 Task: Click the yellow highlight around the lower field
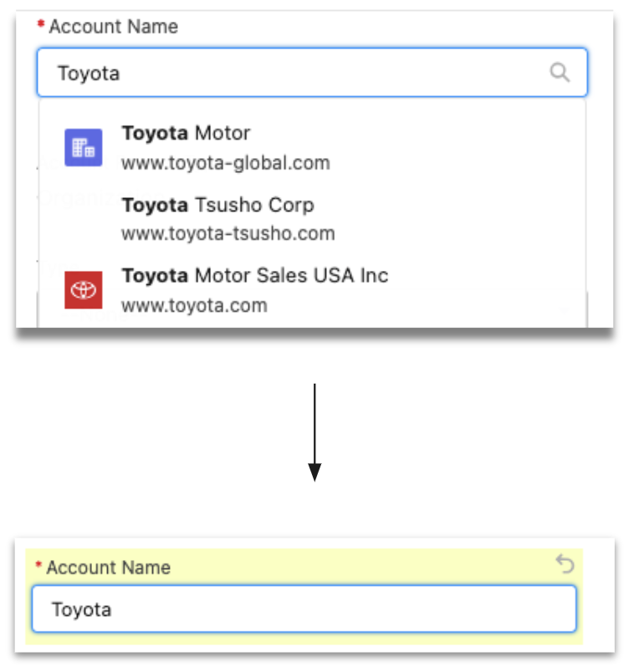pos(335,639)
